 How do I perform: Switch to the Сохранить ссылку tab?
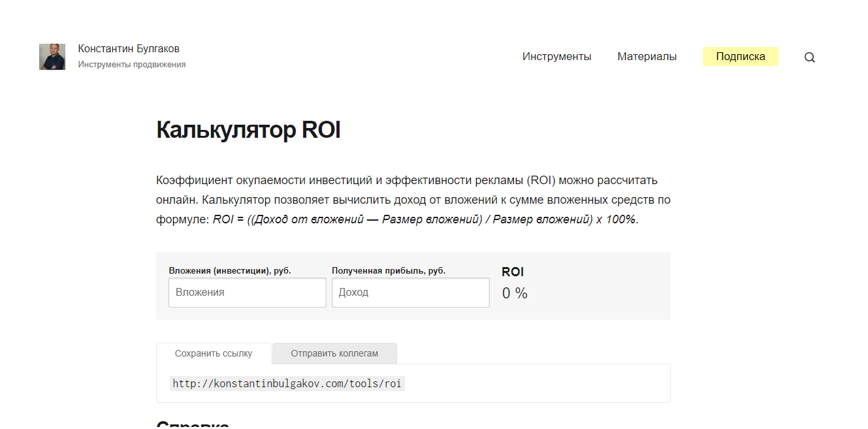coord(214,353)
